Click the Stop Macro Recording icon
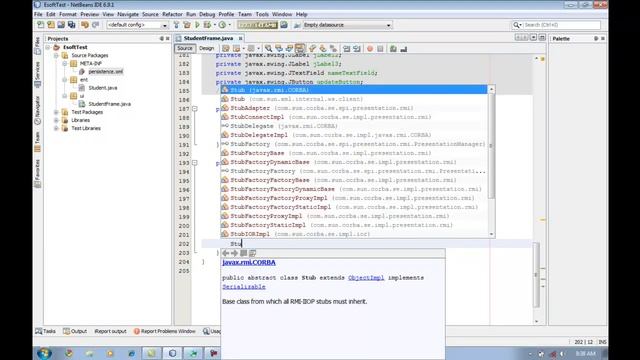The width and height of the screenshot is (640, 360). point(380,49)
